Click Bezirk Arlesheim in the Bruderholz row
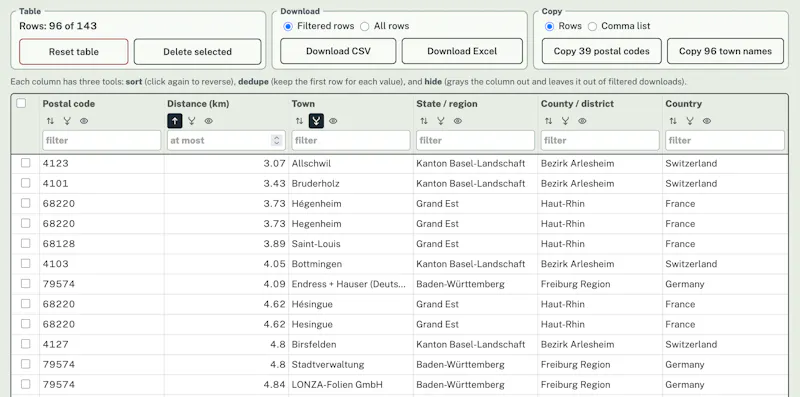Viewport: 800px width, 397px height. click(x=600, y=183)
